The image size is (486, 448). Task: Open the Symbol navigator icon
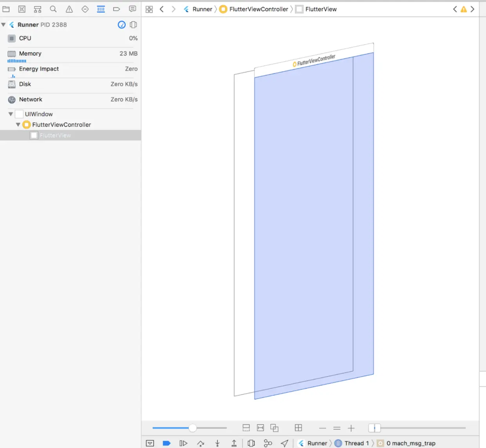38,9
